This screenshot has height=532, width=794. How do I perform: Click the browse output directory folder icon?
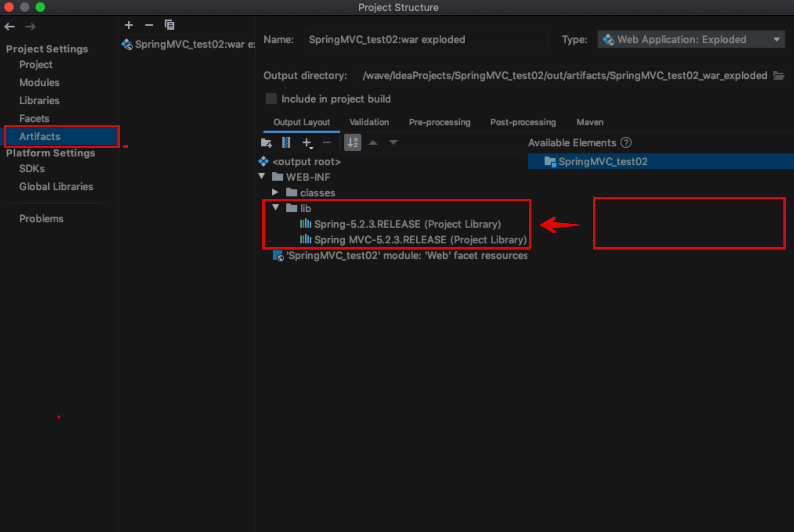pos(779,75)
